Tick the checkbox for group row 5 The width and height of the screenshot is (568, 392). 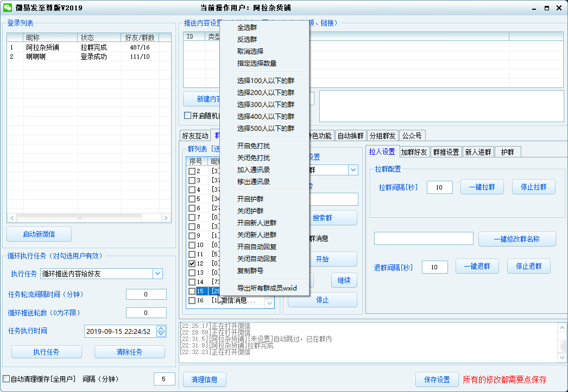click(x=192, y=199)
